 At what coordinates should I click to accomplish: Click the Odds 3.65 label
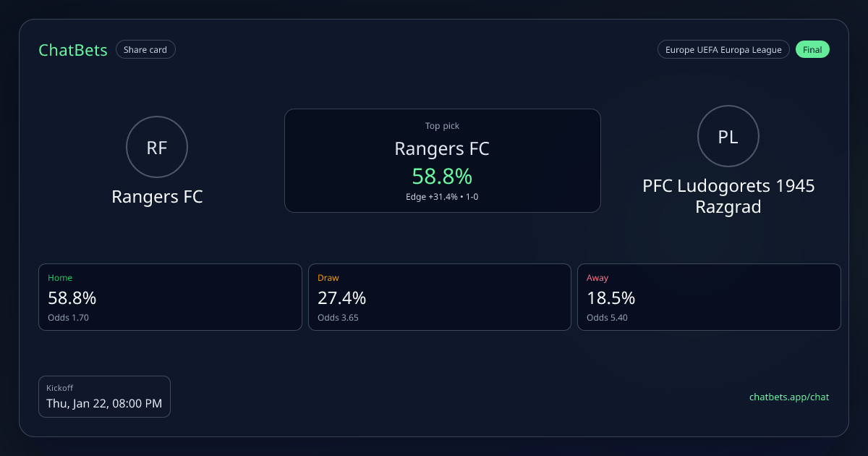tap(338, 318)
